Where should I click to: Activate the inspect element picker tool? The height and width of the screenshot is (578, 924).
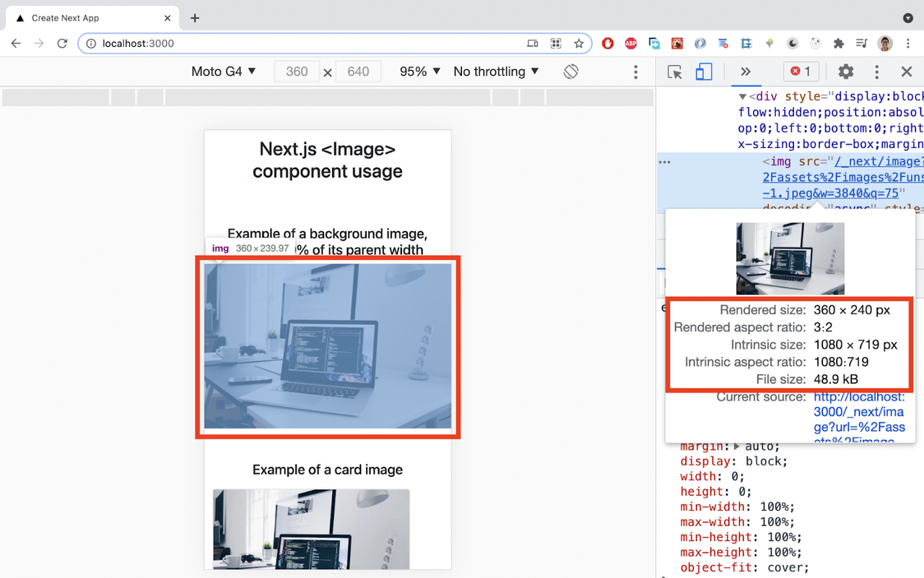675,72
